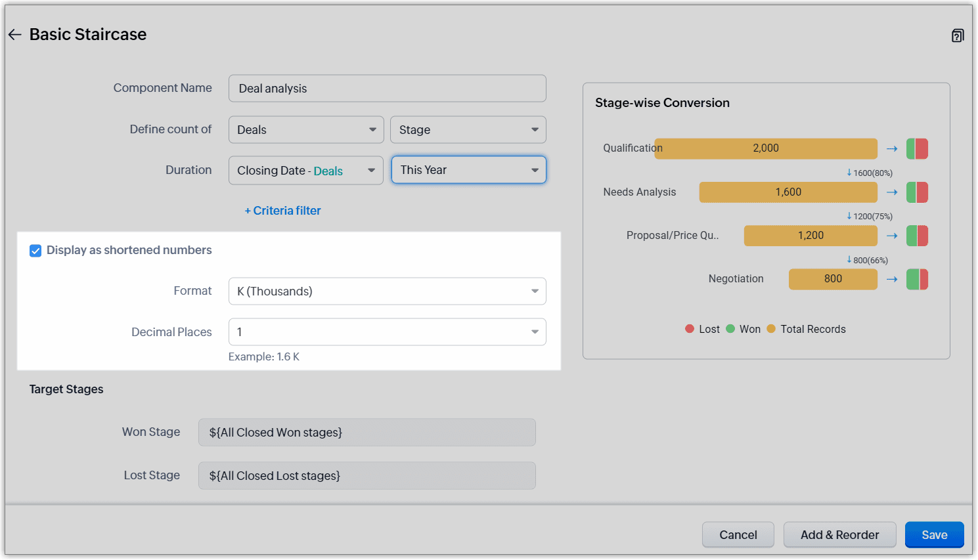
Task: Click the arrow beside Negotiation bar
Action: tap(891, 279)
